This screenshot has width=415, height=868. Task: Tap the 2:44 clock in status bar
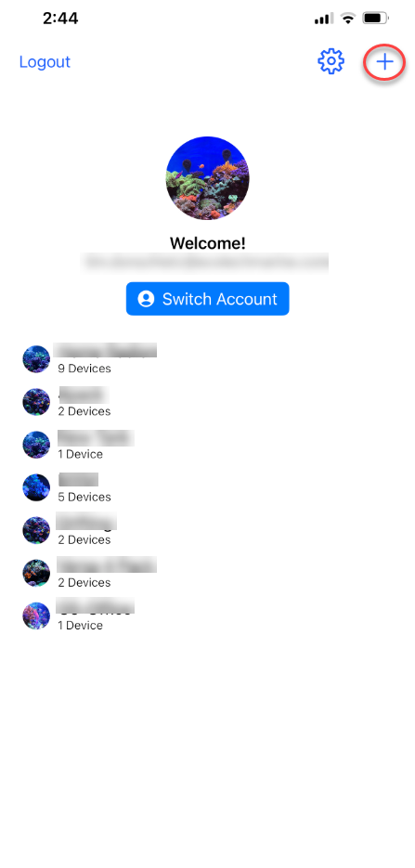tap(60, 19)
